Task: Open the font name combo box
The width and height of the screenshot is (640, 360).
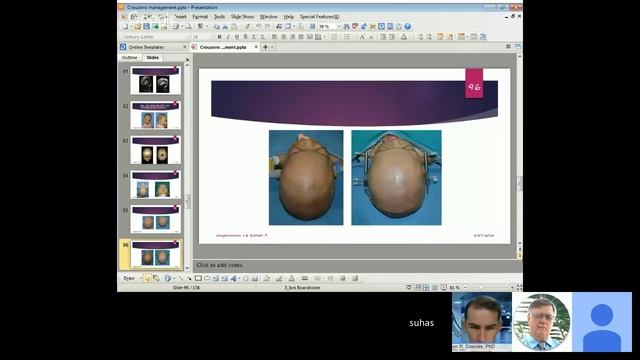Action: coord(155,37)
